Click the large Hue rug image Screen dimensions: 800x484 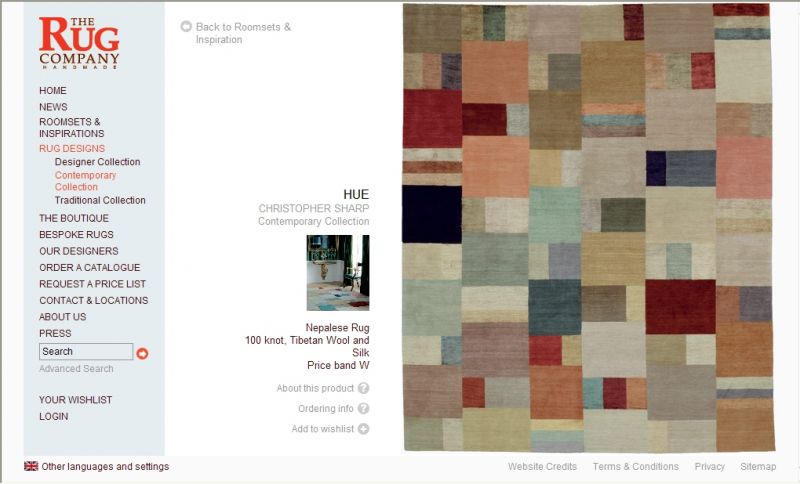(588, 227)
